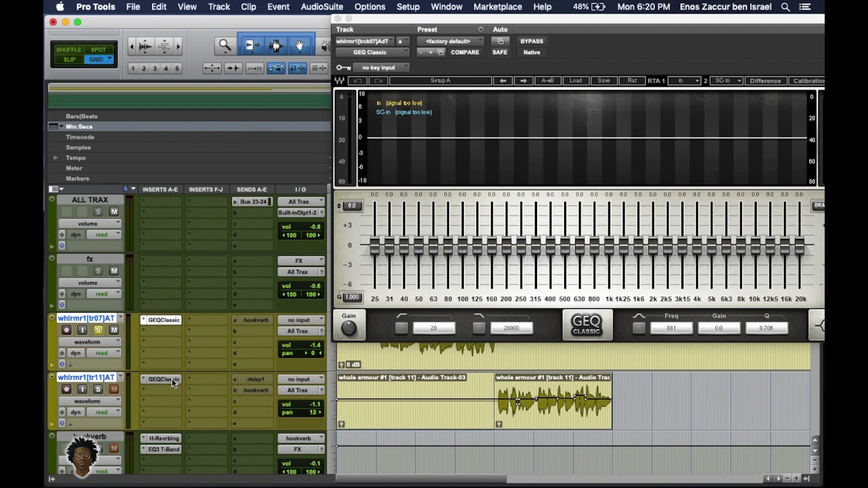Click the key input key icon

343,68
